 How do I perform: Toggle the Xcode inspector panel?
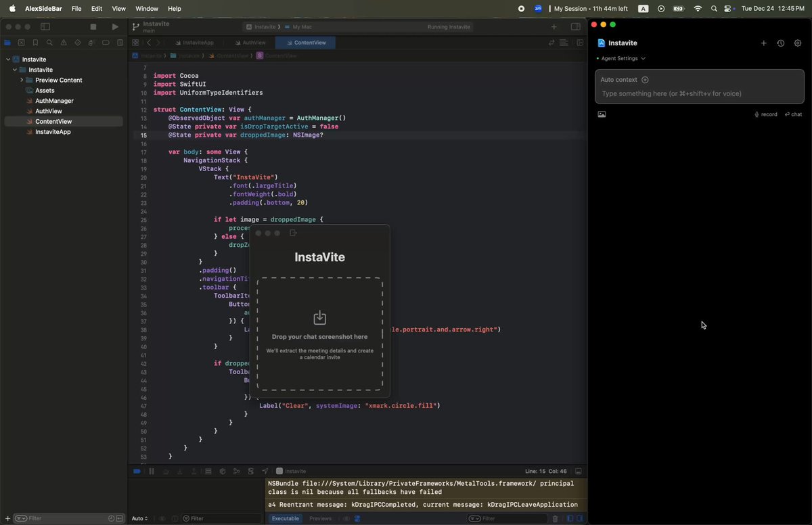coord(576,27)
